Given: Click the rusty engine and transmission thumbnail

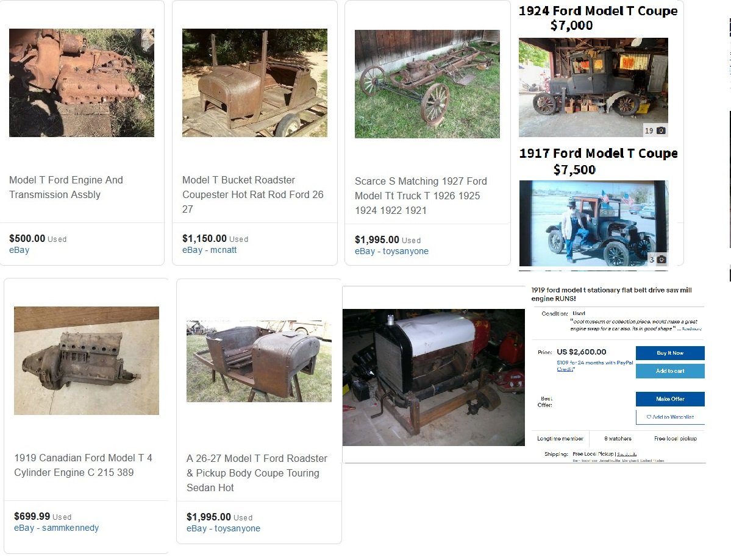Looking at the screenshot, I should (82, 83).
